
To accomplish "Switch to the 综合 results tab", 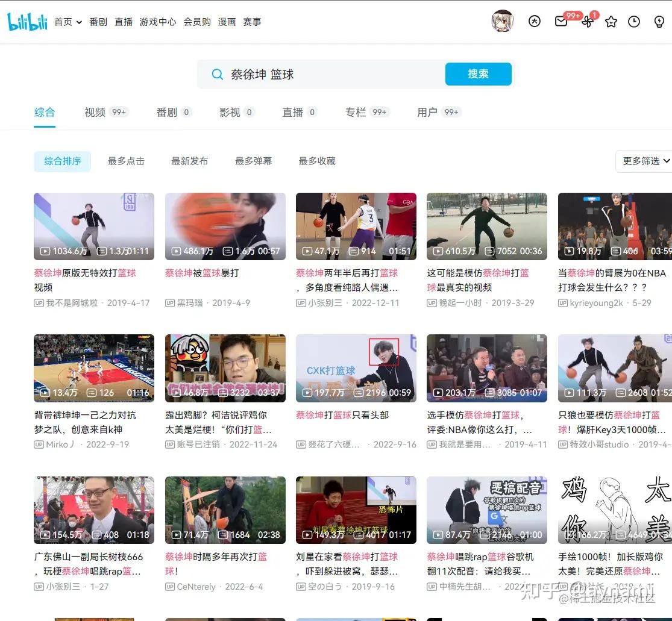I will 45,113.
